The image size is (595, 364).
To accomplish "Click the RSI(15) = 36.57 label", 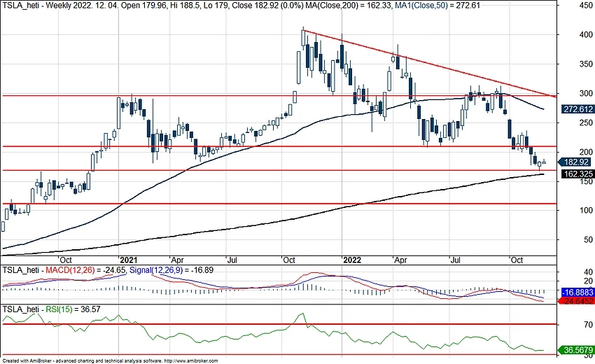I will [73, 309].
